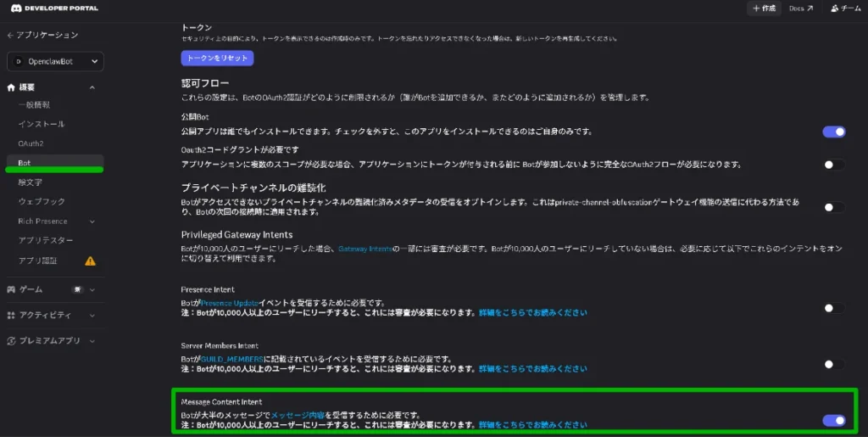Open 詳細 link under Presence Intent
The width and height of the screenshot is (868, 437).
coord(532,312)
